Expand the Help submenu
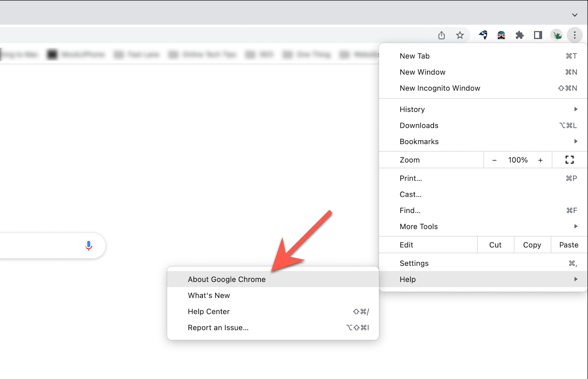This screenshot has width=588, height=379. pyautogui.click(x=483, y=279)
